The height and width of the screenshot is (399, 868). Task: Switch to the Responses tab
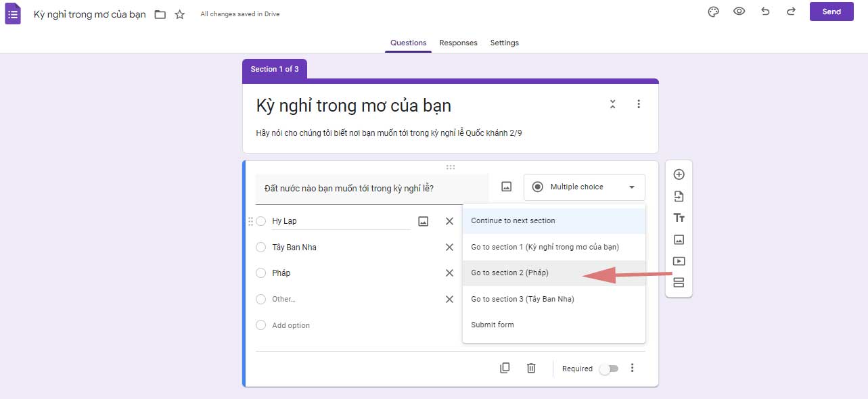click(458, 43)
